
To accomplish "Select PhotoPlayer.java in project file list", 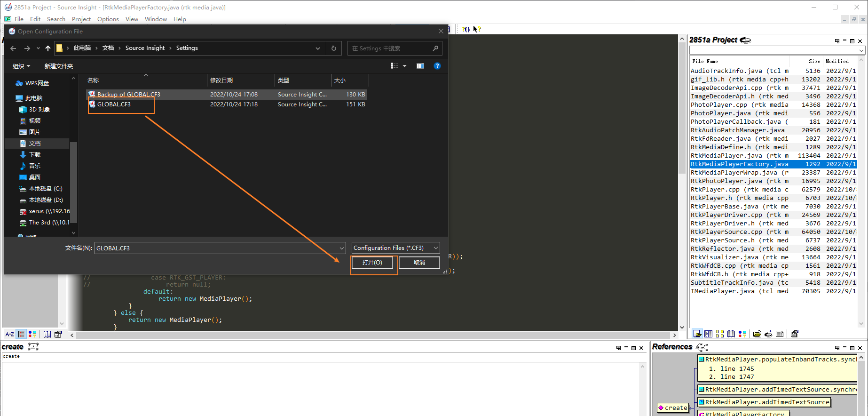I will pos(773,113).
